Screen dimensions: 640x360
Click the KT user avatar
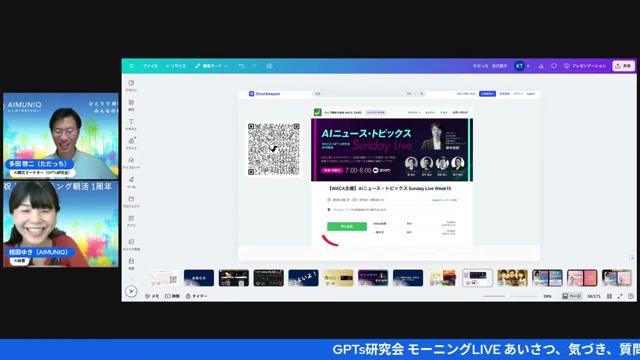click(519, 66)
